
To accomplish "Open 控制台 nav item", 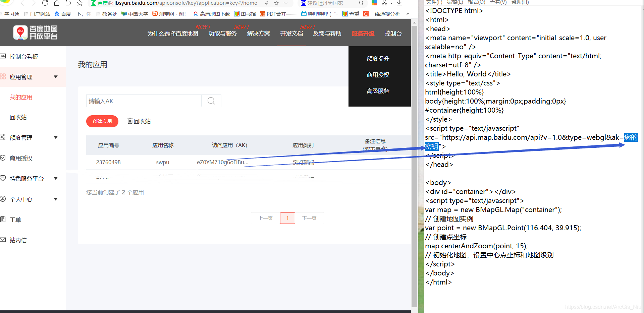I will [393, 34].
